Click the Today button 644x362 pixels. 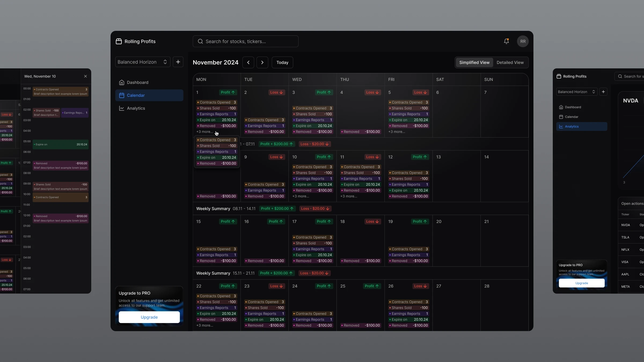282,62
